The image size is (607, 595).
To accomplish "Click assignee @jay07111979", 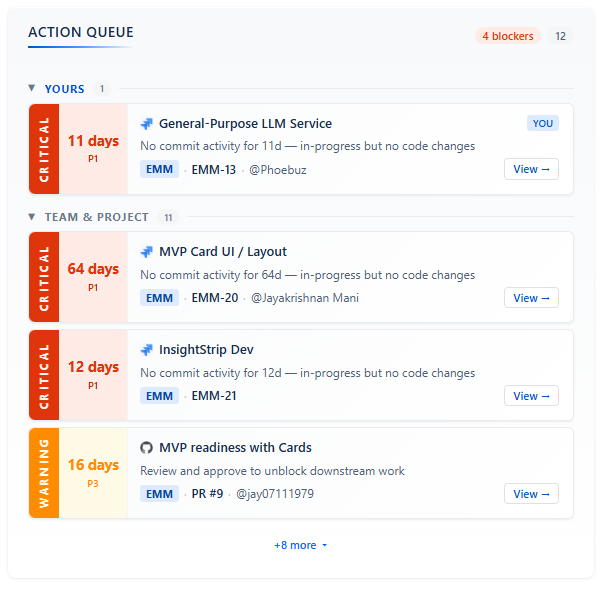I will [x=275, y=494].
